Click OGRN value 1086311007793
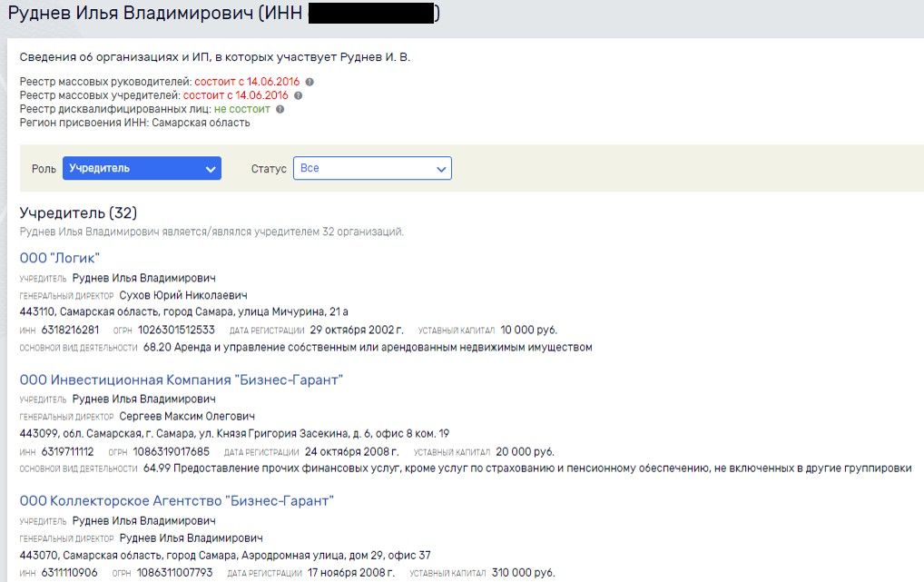 [174, 573]
